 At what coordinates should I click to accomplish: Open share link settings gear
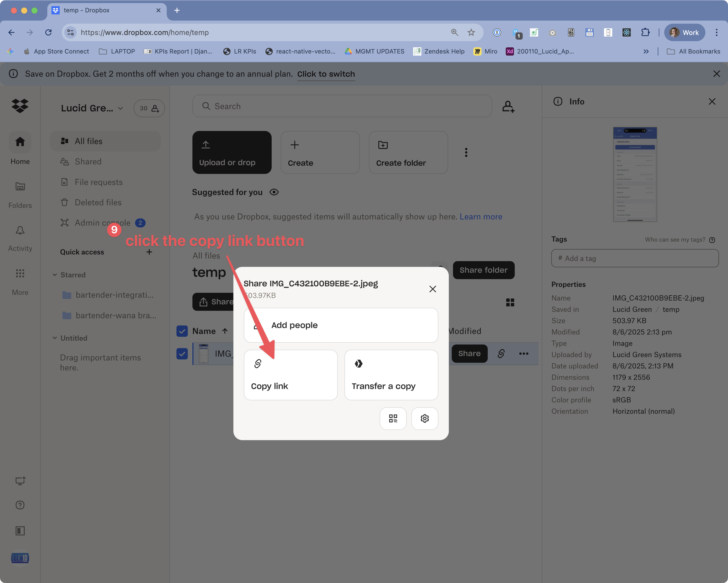[x=424, y=418]
